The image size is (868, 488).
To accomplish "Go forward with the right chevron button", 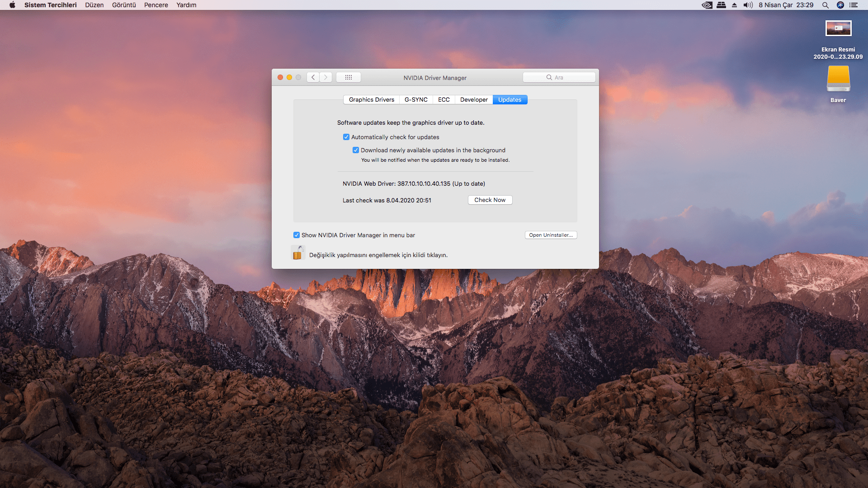I will tap(325, 77).
